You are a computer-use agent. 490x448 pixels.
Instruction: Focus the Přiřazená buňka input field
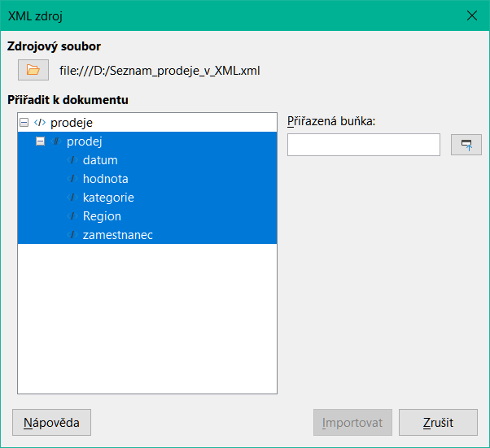coord(364,145)
